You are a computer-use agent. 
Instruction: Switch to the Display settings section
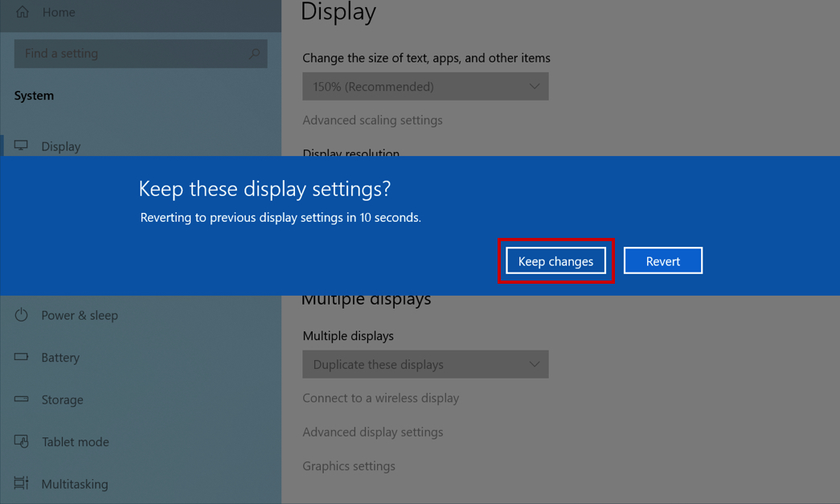click(x=61, y=145)
